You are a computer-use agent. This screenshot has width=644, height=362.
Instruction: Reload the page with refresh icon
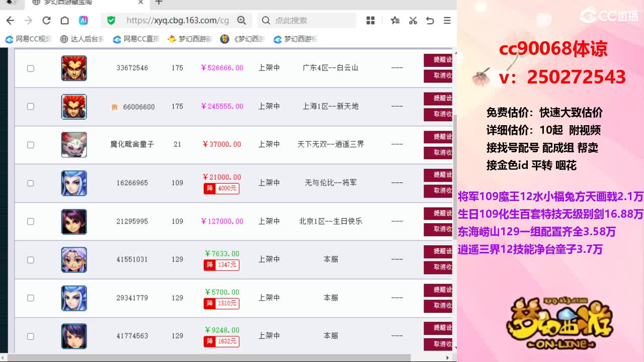coord(46,21)
